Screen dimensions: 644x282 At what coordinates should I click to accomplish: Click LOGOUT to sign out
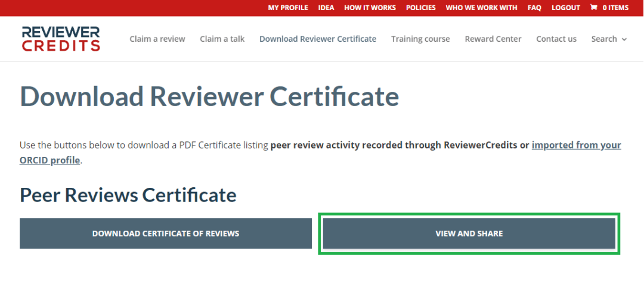(x=565, y=8)
